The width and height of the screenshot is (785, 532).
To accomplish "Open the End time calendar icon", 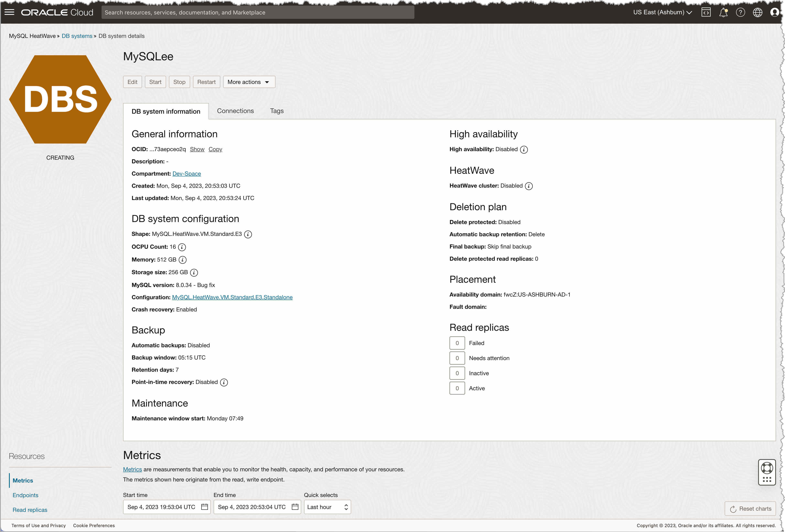I will 295,507.
